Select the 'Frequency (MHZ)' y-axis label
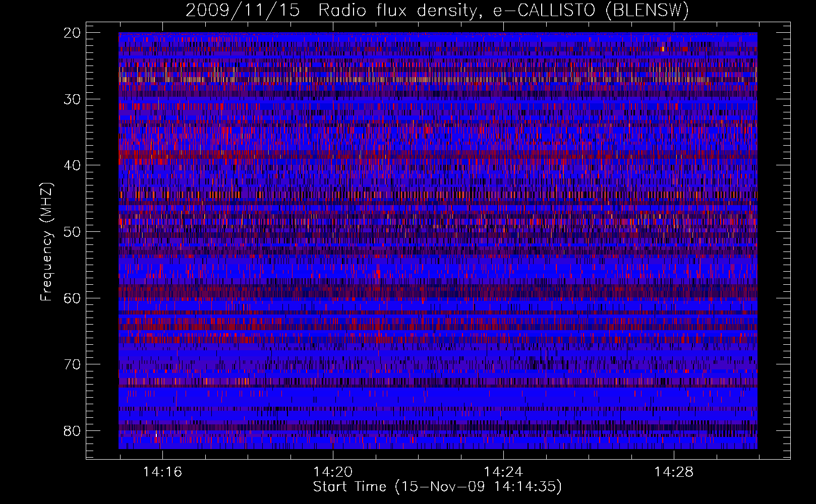The width and height of the screenshot is (816, 504). pos(46,242)
